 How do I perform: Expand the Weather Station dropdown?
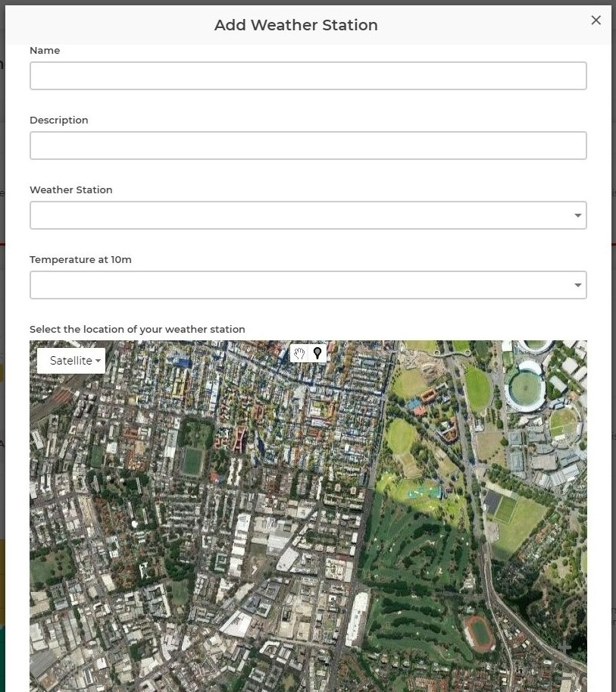pyautogui.click(x=308, y=215)
